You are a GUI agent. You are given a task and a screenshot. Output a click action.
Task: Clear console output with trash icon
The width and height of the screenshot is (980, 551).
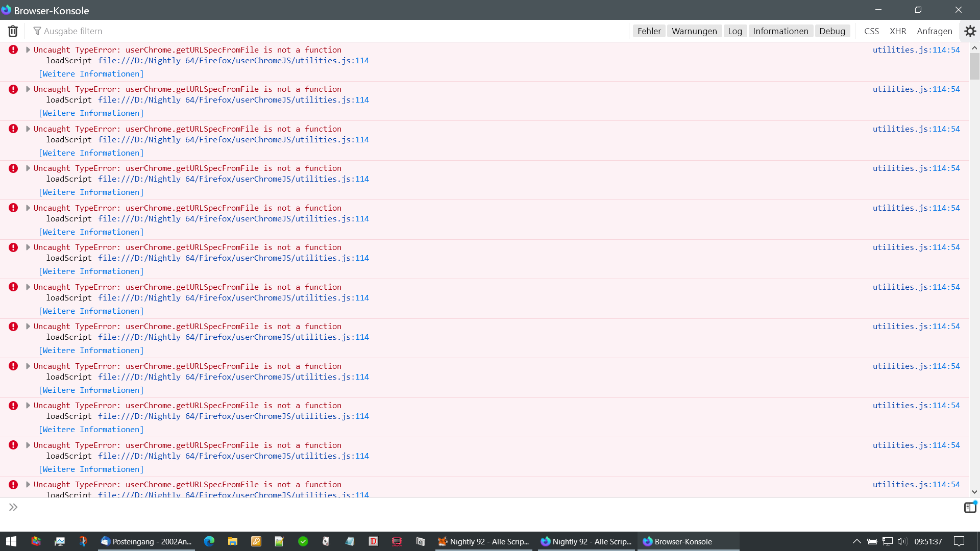point(13,31)
